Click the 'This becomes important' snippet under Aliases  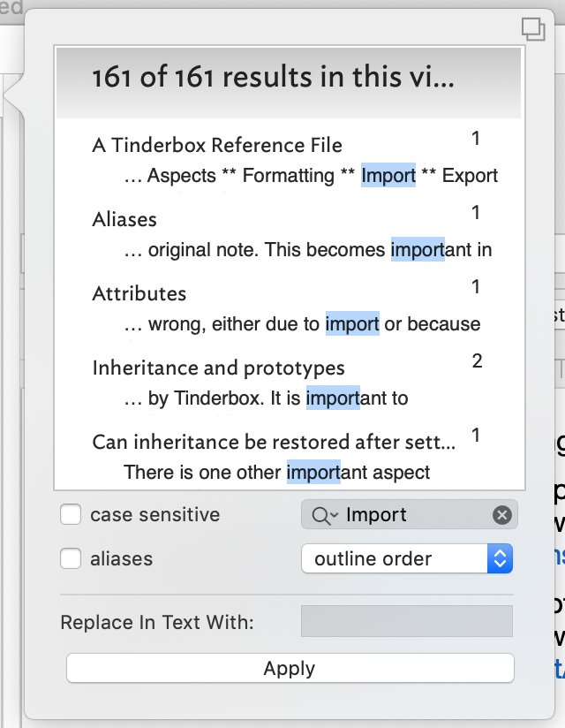[308, 250]
